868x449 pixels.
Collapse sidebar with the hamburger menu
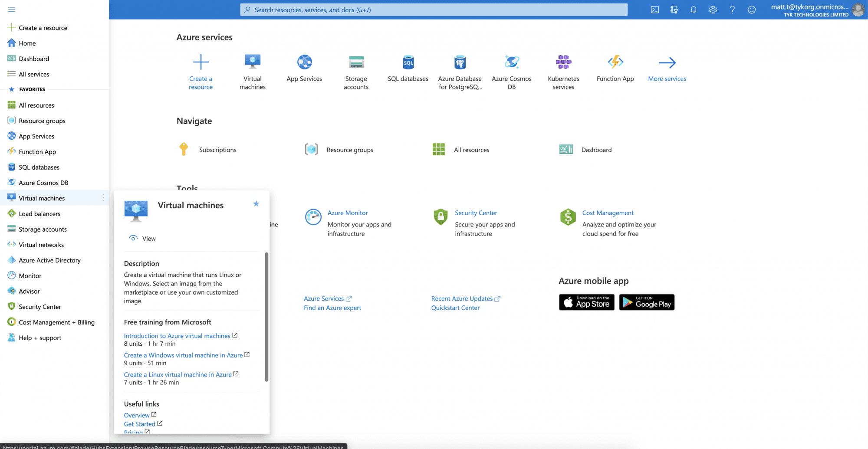[11, 10]
